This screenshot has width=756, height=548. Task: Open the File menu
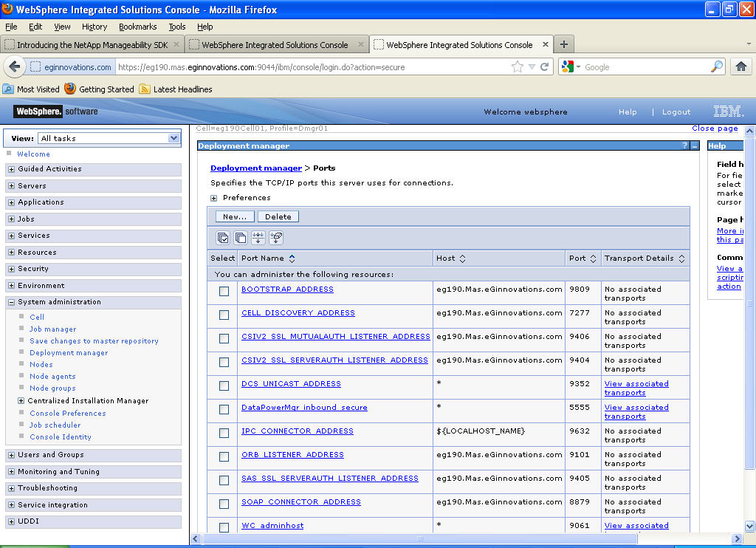[x=11, y=27]
